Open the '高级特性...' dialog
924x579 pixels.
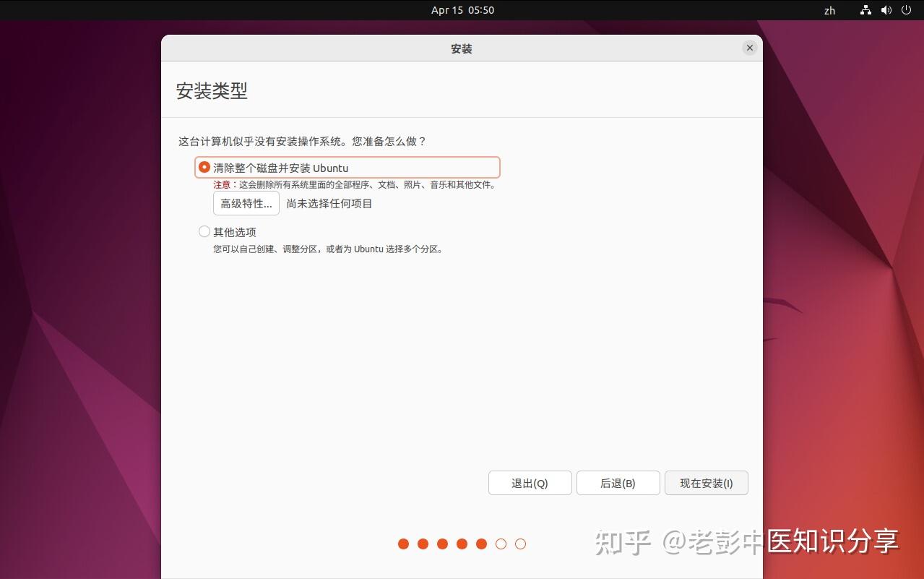246,203
